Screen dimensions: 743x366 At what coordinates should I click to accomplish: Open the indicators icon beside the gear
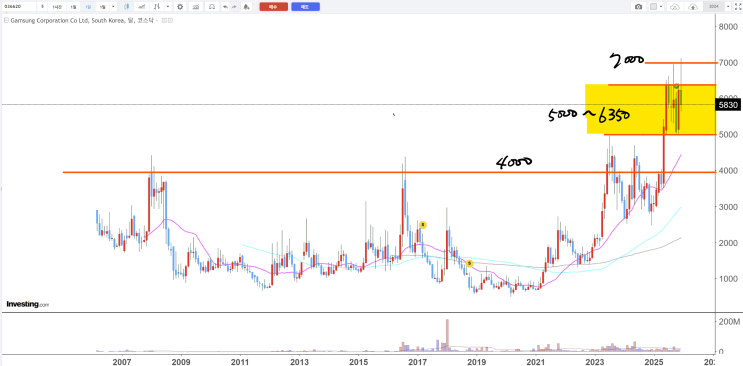point(196,7)
